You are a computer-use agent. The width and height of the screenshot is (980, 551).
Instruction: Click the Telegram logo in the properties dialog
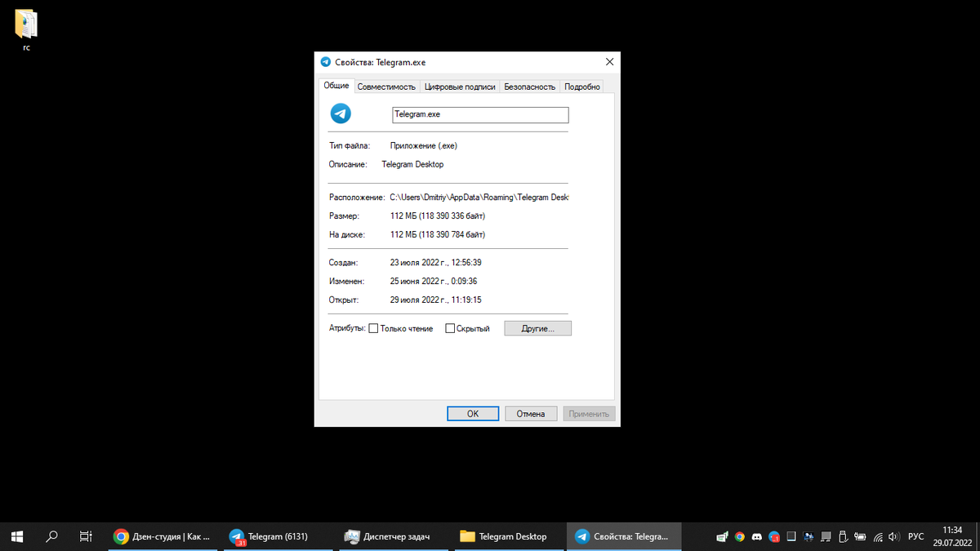click(341, 113)
